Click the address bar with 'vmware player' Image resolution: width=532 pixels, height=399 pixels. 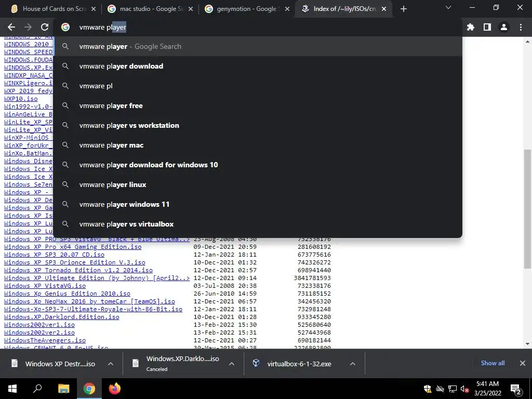click(x=258, y=27)
